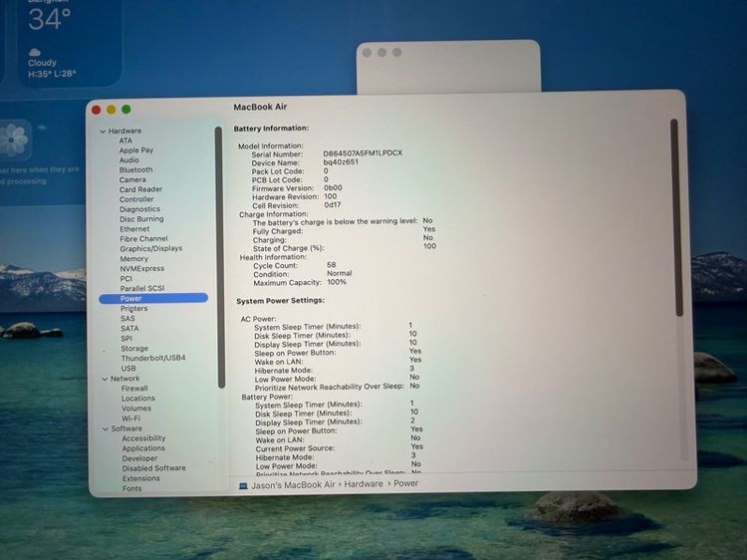Close the MacBook Air window
Screen dimensions: 747x560
(x=96, y=110)
